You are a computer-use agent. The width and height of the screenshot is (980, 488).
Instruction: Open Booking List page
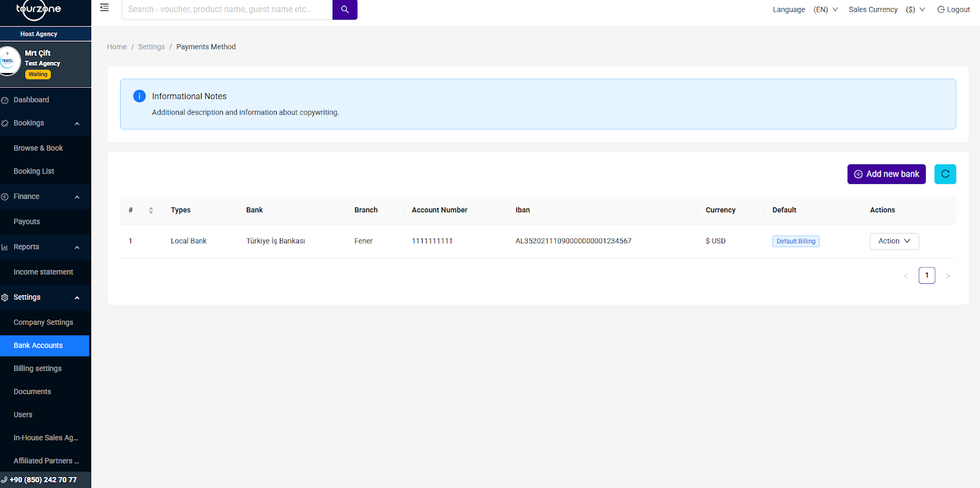[34, 172]
